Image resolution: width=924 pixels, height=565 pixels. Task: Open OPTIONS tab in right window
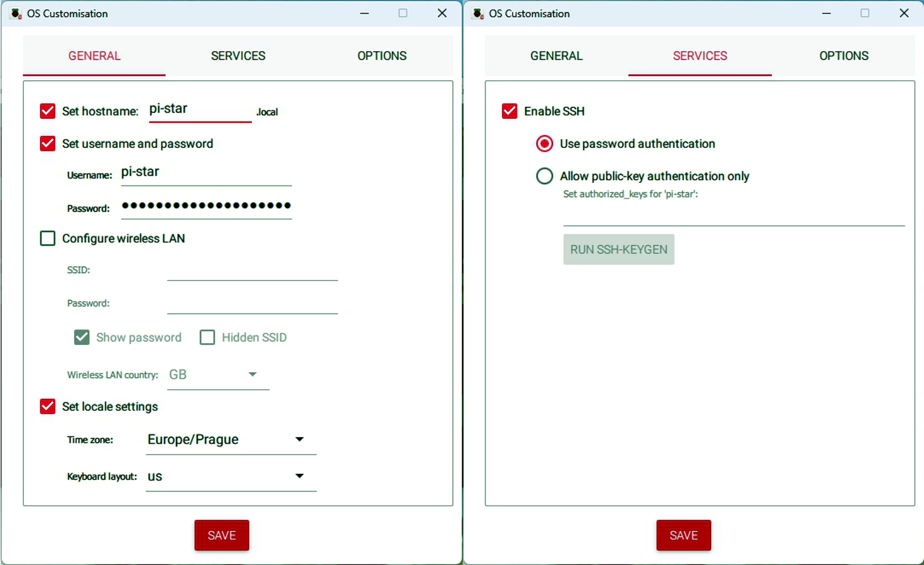coord(844,56)
